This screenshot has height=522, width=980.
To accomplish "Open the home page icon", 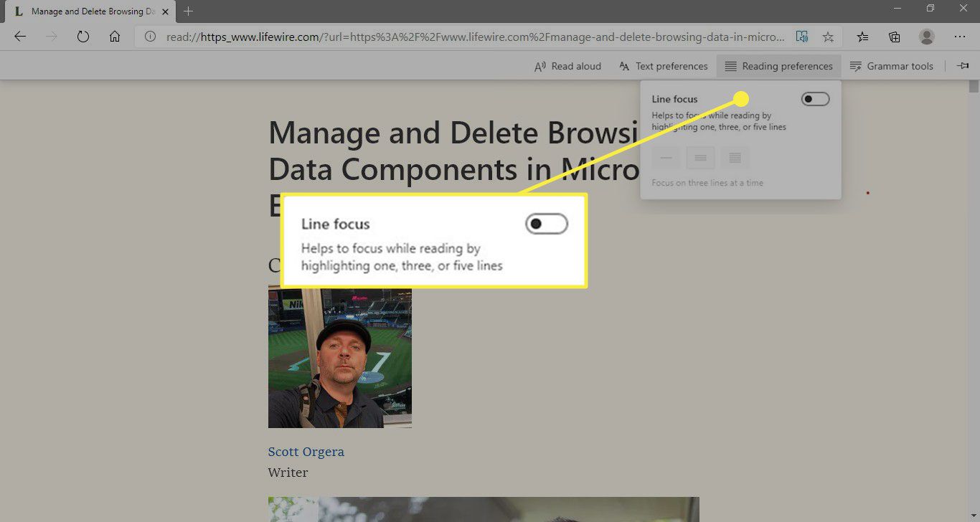I will click(x=115, y=37).
